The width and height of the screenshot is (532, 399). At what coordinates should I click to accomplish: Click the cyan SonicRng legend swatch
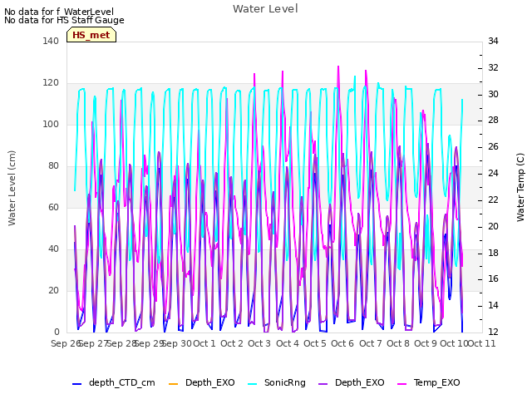click(x=253, y=384)
